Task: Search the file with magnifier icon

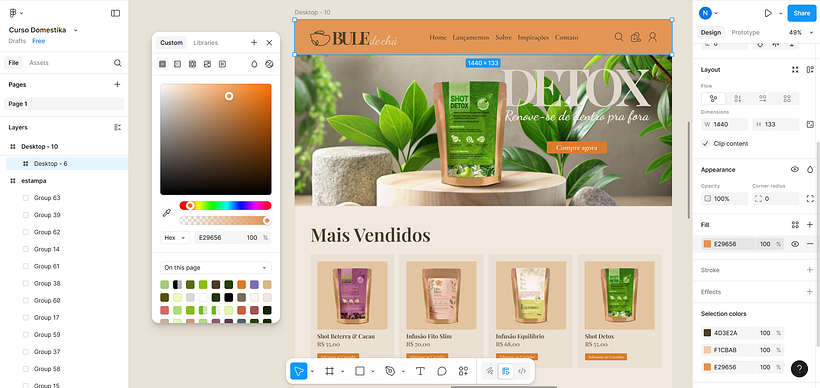Action: pyautogui.click(x=118, y=63)
